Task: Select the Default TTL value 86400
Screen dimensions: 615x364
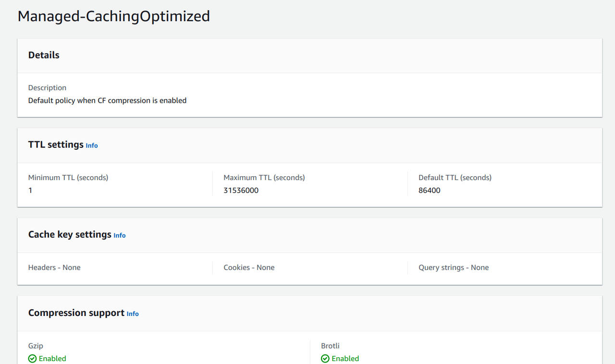Action: [430, 190]
